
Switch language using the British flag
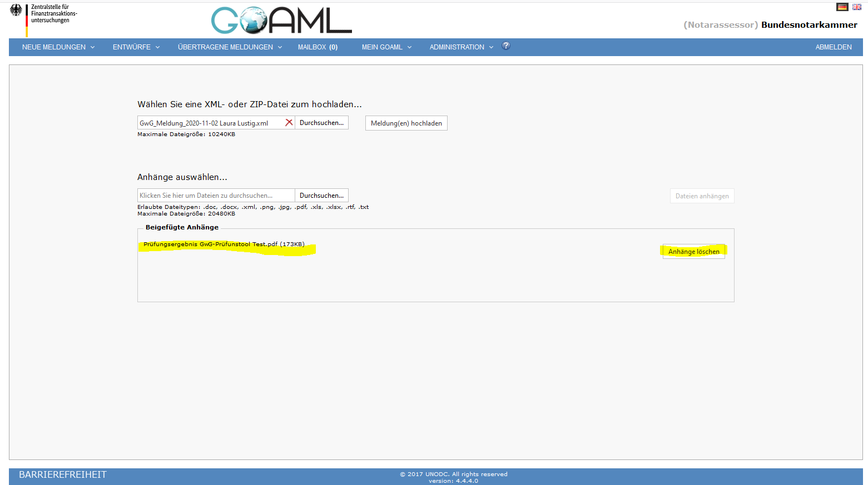click(856, 7)
